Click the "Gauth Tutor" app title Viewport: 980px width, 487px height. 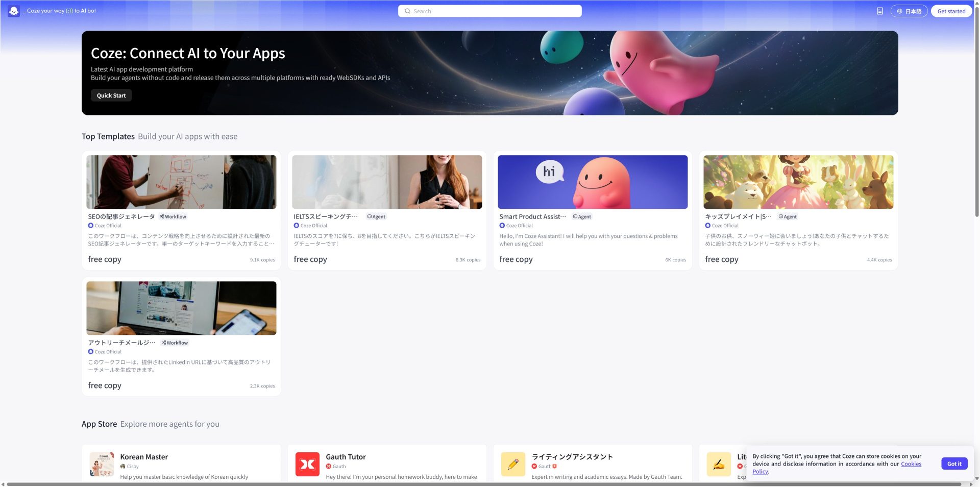(x=346, y=457)
